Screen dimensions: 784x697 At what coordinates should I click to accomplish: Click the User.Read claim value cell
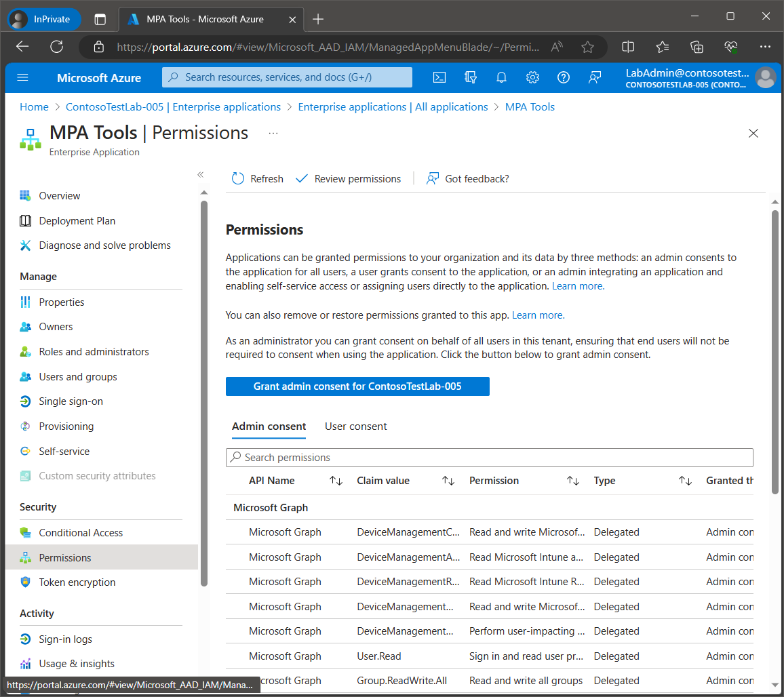(x=378, y=656)
